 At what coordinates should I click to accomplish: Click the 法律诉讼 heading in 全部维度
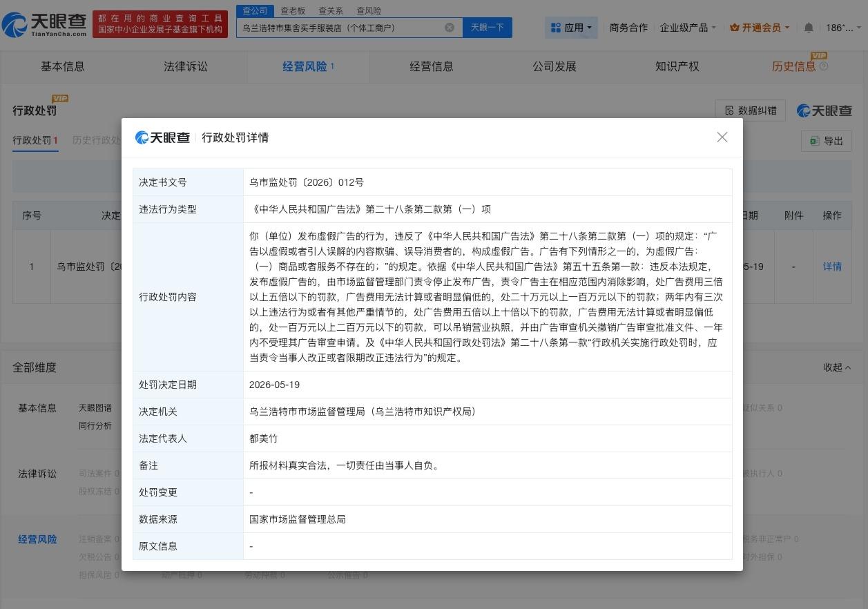[x=37, y=474]
